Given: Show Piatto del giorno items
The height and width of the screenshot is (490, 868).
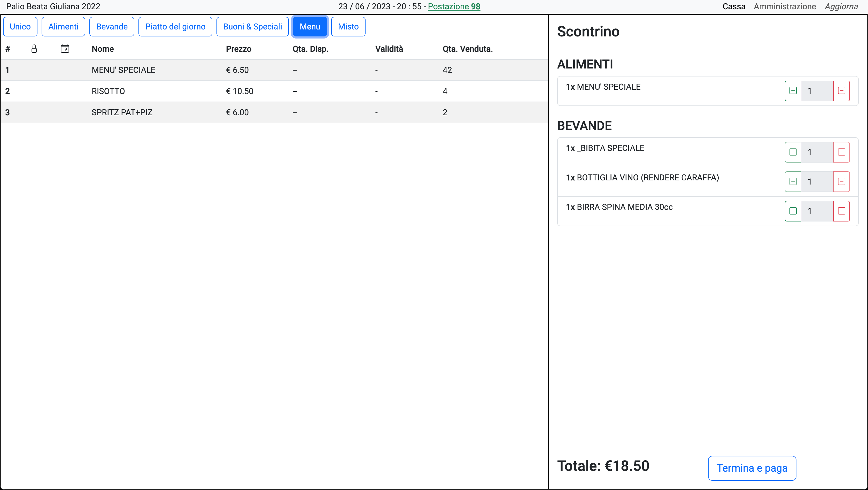Looking at the screenshot, I should [175, 27].
